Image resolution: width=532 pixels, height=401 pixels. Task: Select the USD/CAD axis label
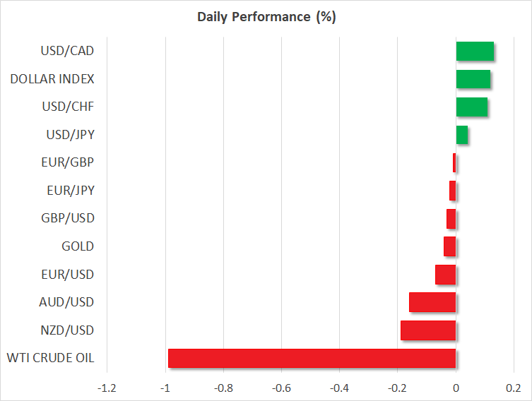67,51
